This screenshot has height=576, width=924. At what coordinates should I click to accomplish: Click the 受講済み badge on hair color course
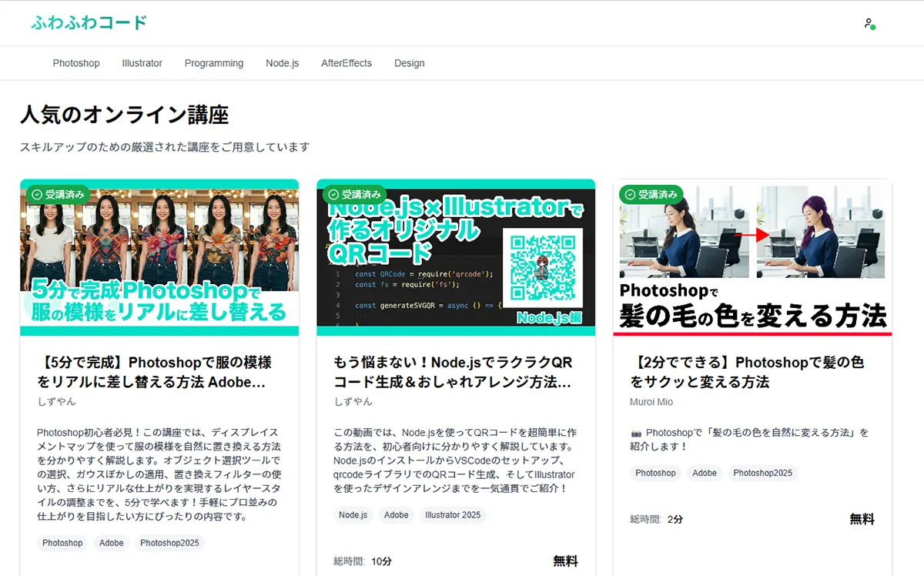[x=651, y=194]
